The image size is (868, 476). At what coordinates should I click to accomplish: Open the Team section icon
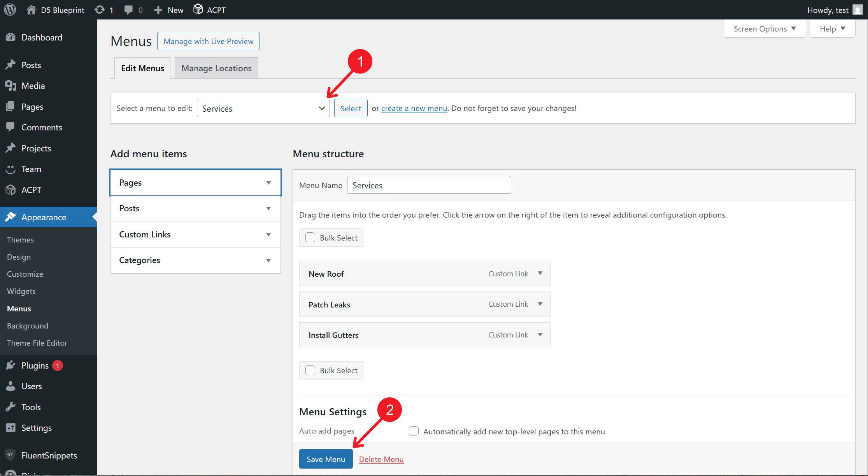pos(11,169)
